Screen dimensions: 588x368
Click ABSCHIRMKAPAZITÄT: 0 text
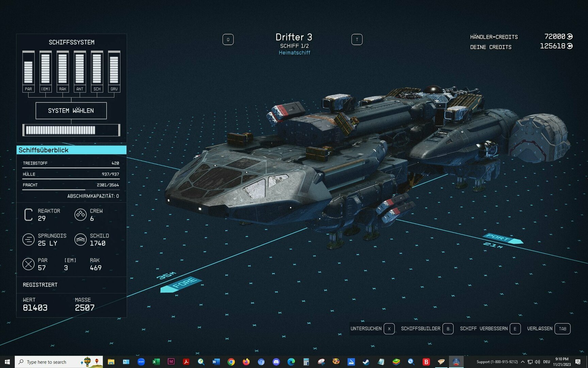[93, 196]
